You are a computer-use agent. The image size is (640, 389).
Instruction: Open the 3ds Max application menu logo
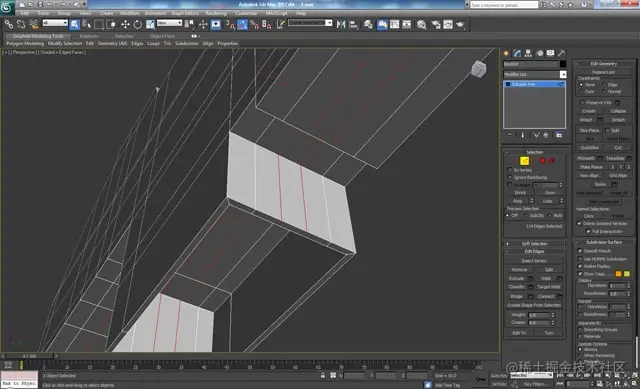(x=7, y=7)
